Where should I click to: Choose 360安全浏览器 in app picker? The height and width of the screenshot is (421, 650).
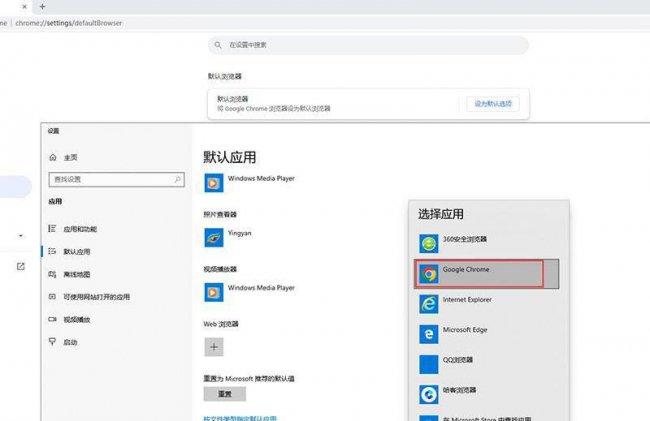point(487,243)
